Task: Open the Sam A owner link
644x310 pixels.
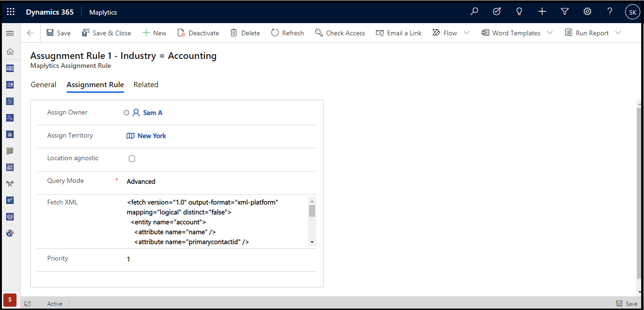Action: [x=152, y=113]
